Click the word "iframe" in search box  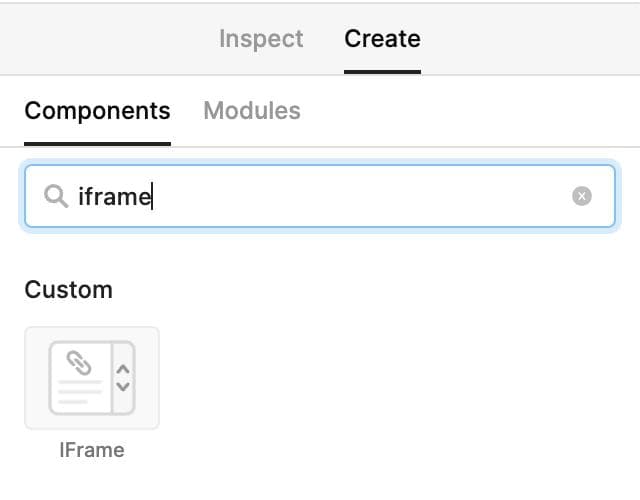pyautogui.click(x=114, y=196)
